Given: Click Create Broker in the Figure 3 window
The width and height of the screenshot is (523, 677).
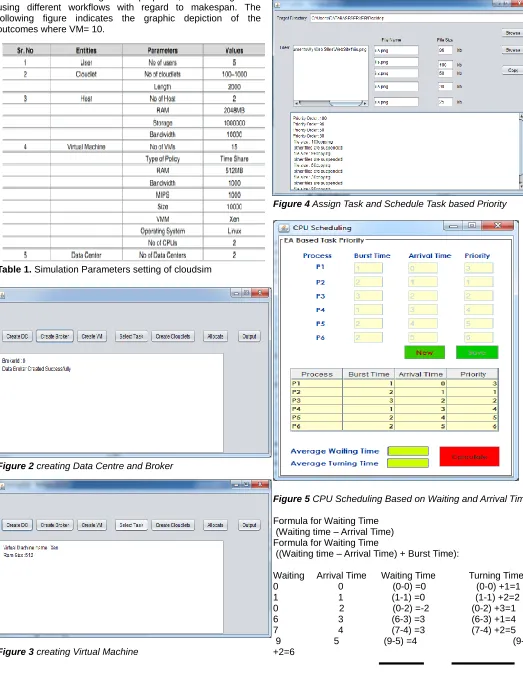Looking at the screenshot, I should [x=55, y=525].
